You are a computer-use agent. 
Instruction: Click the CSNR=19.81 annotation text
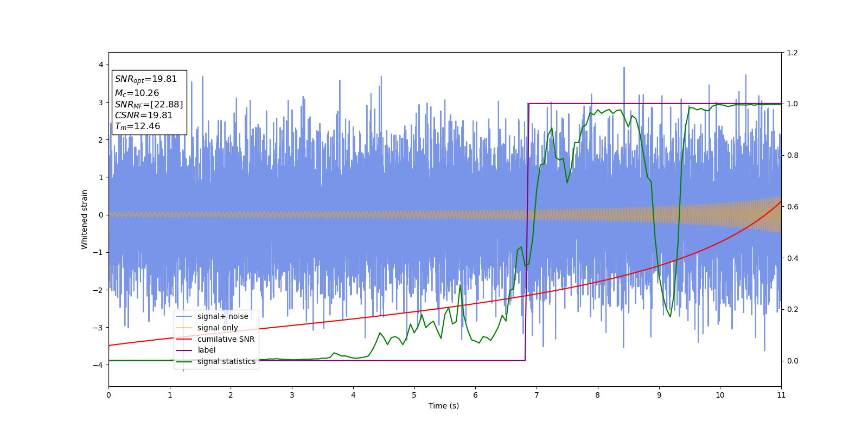144,116
